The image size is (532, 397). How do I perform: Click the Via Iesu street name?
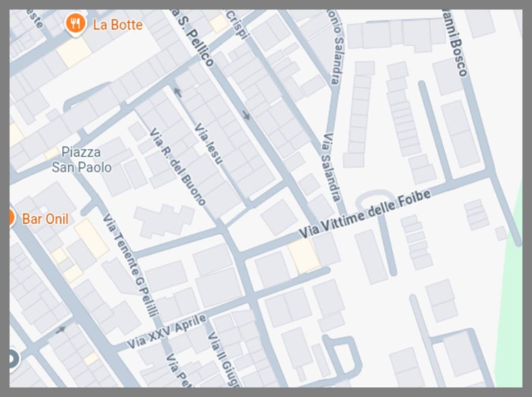click(208, 144)
